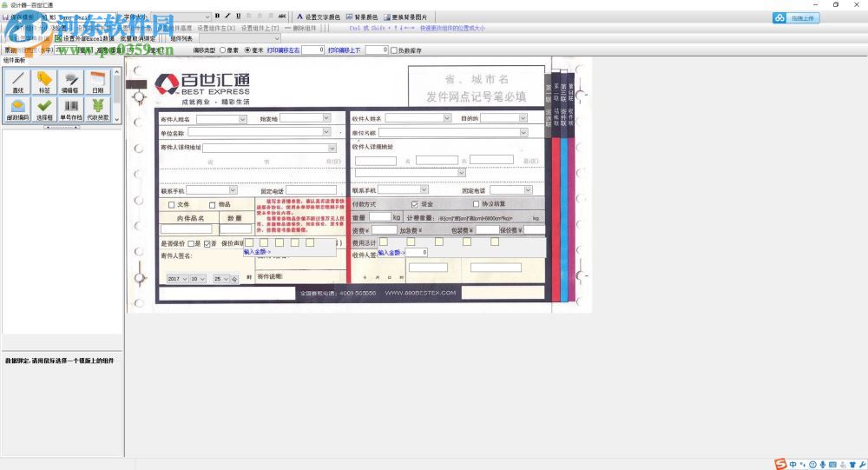
Task: Select 毫米 millimeter offset radio button
Action: [x=247, y=50]
